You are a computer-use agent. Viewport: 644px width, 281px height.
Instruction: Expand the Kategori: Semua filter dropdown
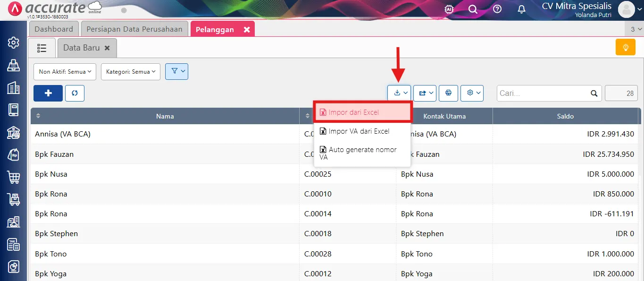tap(130, 72)
